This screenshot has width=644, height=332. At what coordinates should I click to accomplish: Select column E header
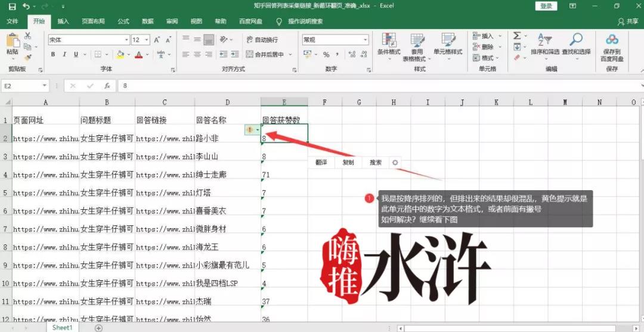tap(284, 102)
